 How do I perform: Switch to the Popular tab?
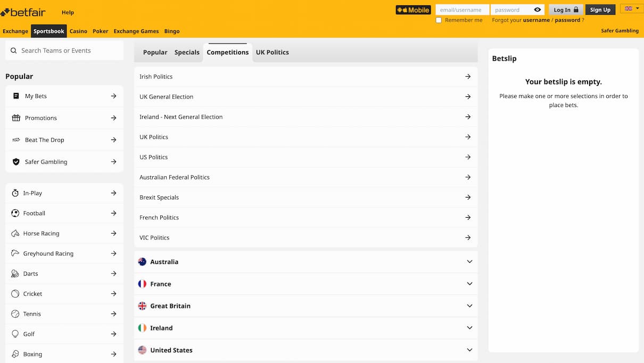pos(155,52)
